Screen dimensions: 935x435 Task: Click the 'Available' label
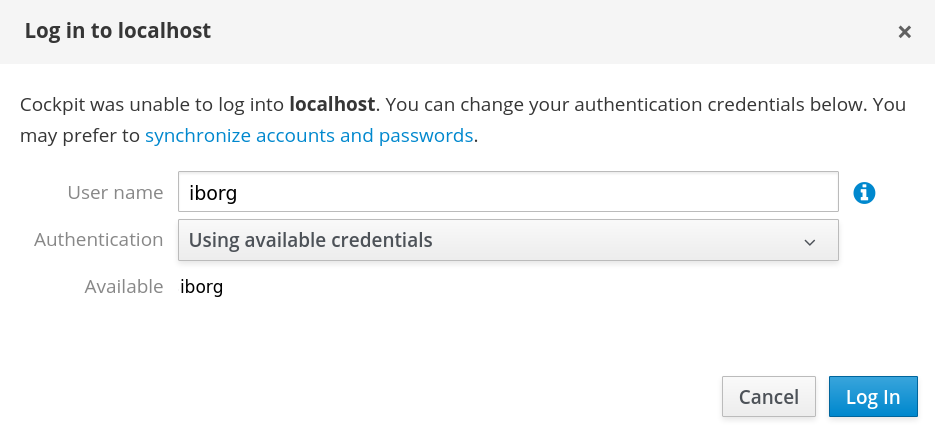tap(123, 286)
